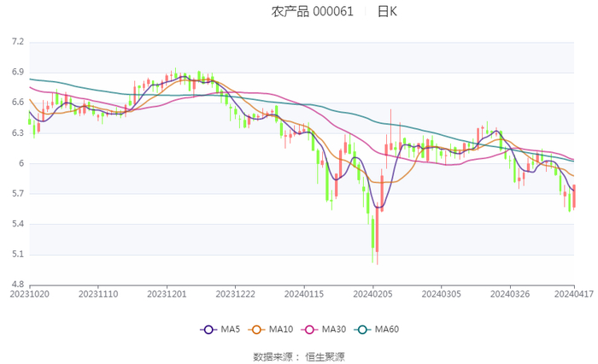Click the 7.2 price axis label
The image size is (598, 364).
click(x=17, y=41)
